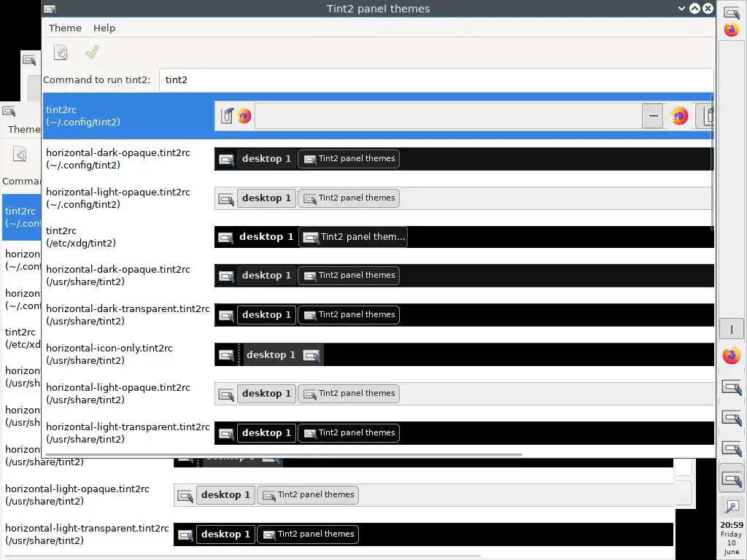Click the edit theme icon in the background window

tap(20, 155)
